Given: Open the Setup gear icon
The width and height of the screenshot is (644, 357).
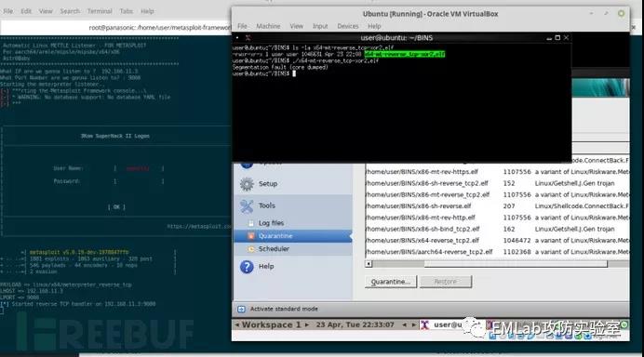Looking at the screenshot, I should 247,184.
